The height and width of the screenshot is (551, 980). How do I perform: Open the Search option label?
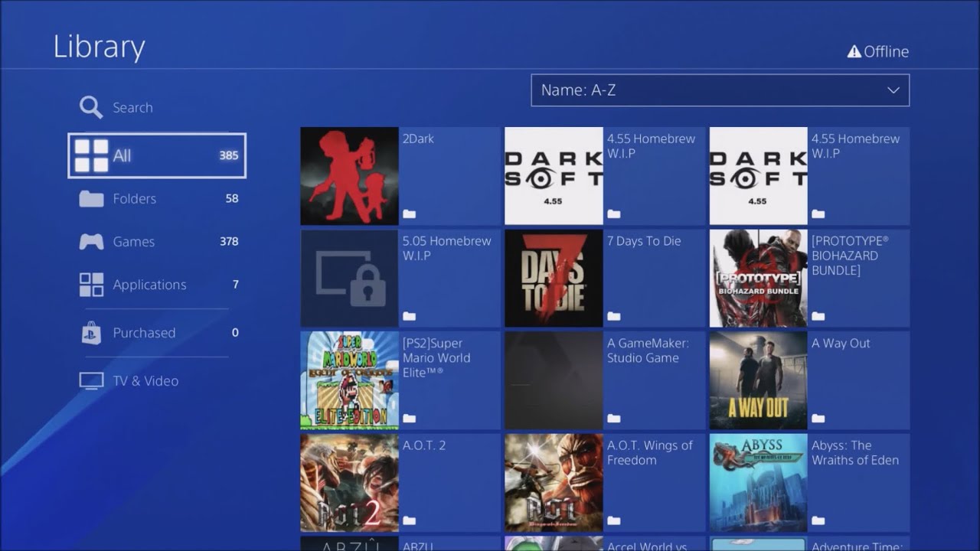pyautogui.click(x=132, y=108)
